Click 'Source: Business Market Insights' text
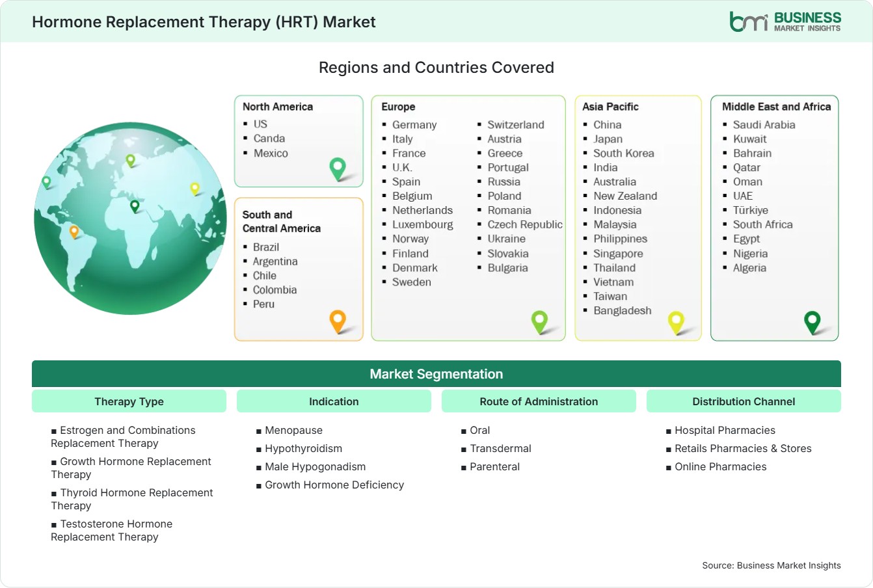Screen dimensions: 873x588 (772, 565)
